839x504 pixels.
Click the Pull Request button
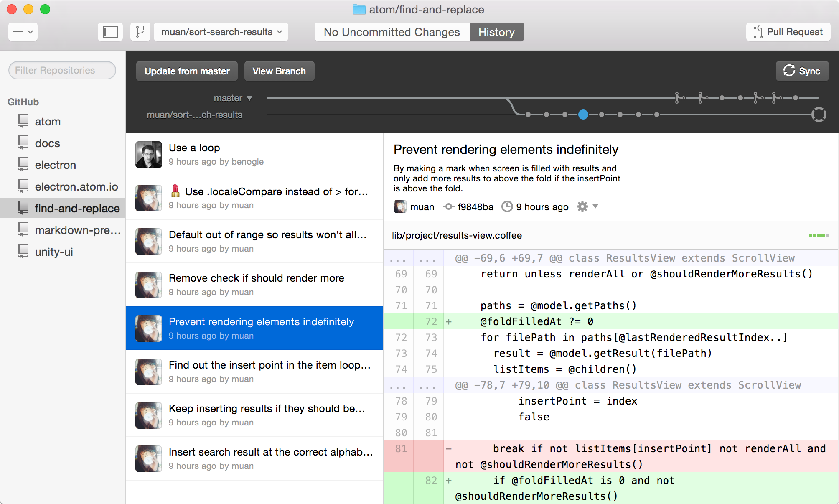(788, 32)
